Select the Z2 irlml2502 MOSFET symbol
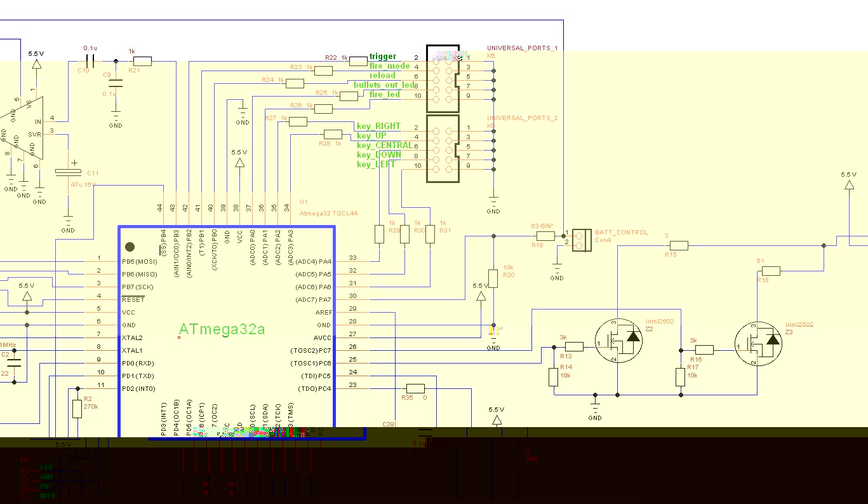Viewport: 868px width, 504px height. [x=618, y=341]
